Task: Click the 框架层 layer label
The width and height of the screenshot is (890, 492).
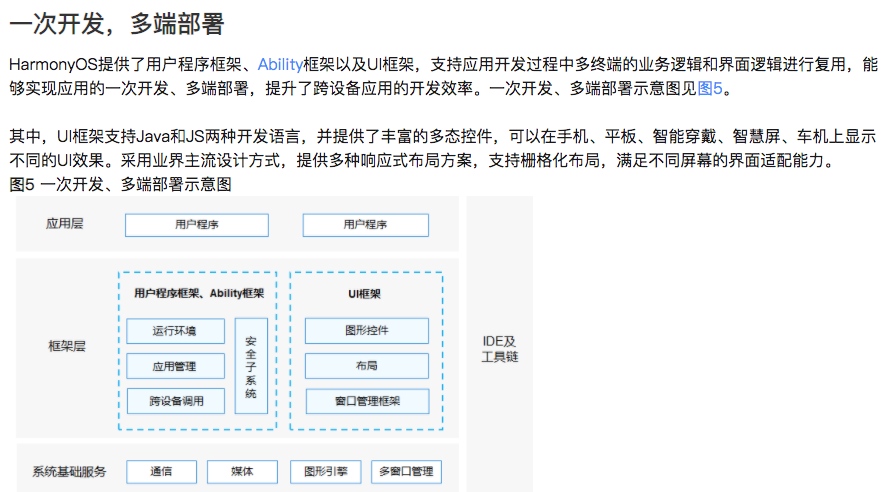Action: (67, 346)
